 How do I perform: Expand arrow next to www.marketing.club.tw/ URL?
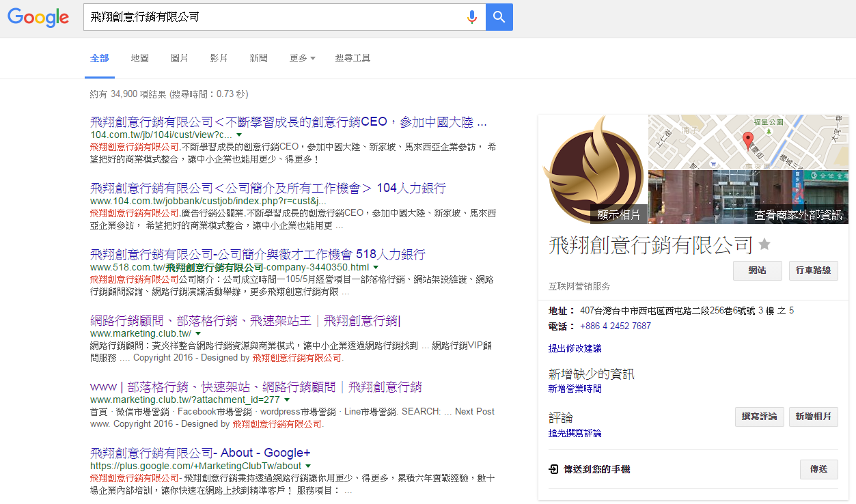point(198,334)
